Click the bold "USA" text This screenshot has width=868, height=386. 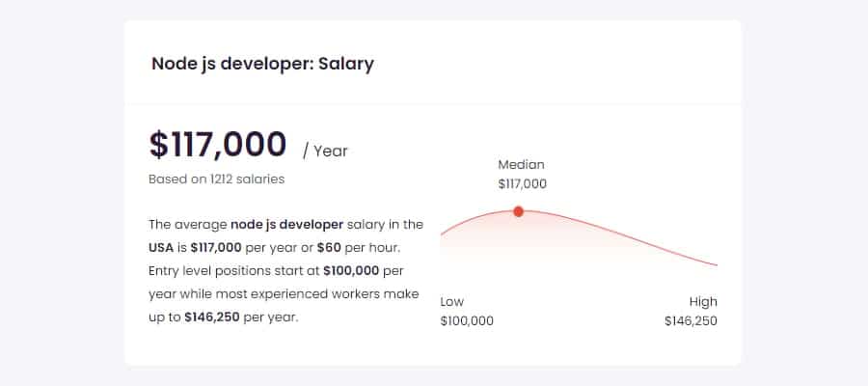[161, 247]
